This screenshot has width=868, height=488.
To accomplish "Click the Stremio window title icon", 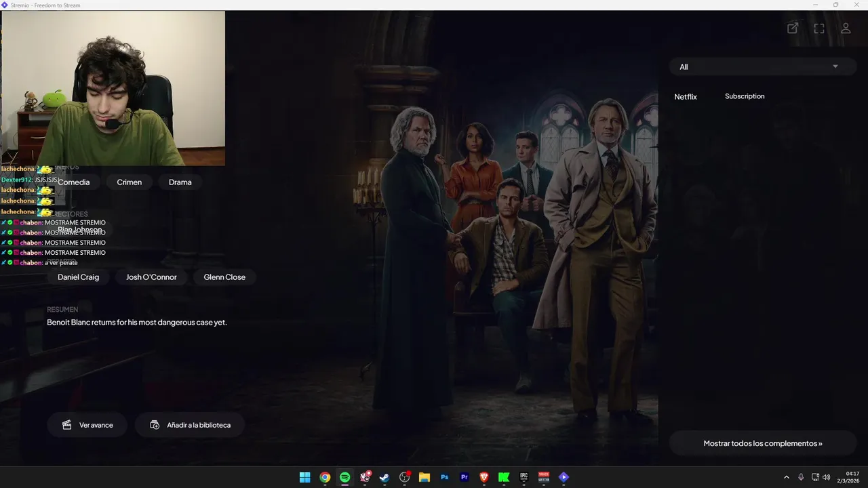I will tap(5, 5).
